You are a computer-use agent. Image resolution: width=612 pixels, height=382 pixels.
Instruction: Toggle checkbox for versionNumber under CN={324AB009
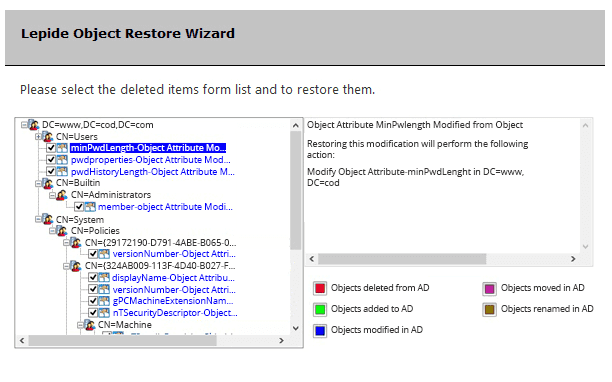point(93,290)
